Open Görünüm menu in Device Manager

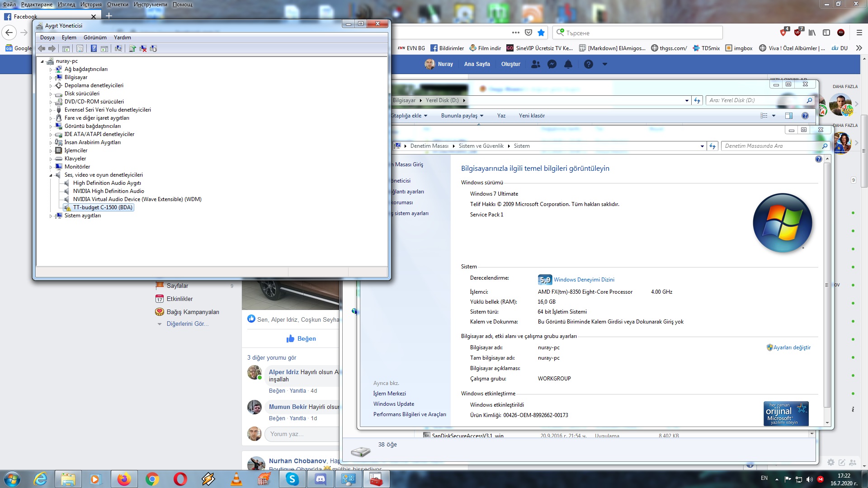pos(95,38)
